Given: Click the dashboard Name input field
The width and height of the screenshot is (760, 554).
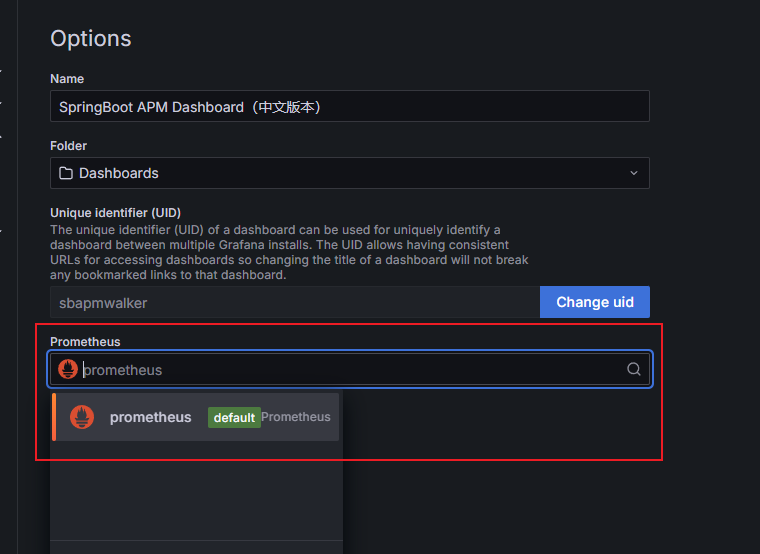Looking at the screenshot, I should (349, 106).
